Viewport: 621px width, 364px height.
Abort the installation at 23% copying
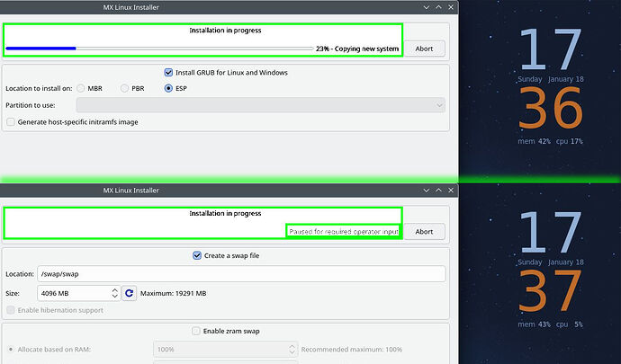[x=424, y=49]
